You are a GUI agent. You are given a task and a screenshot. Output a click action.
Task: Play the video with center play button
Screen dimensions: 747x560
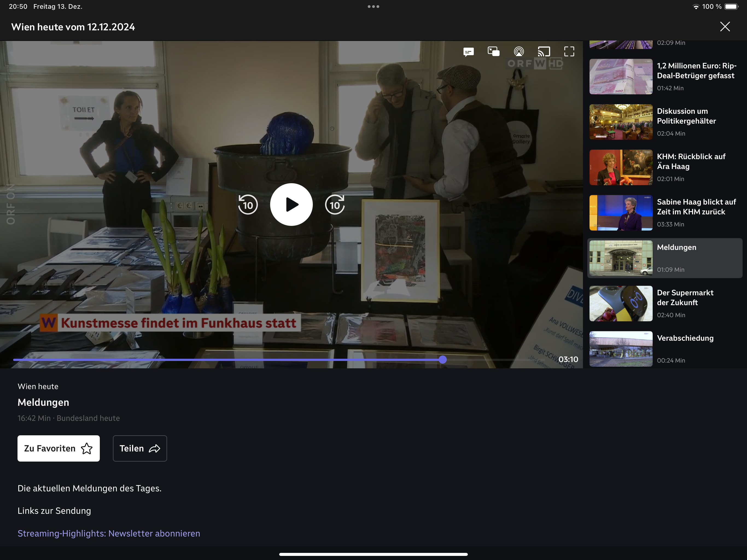tap(291, 205)
